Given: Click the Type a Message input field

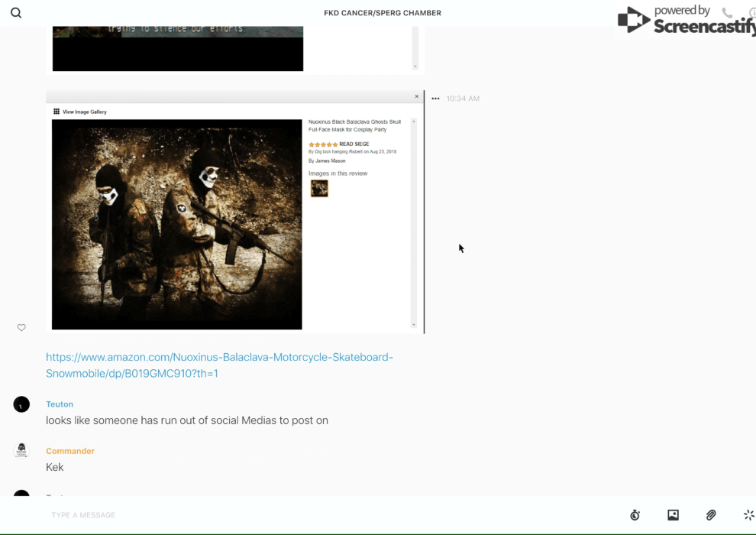Looking at the screenshot, I should (x=305, y=515).
